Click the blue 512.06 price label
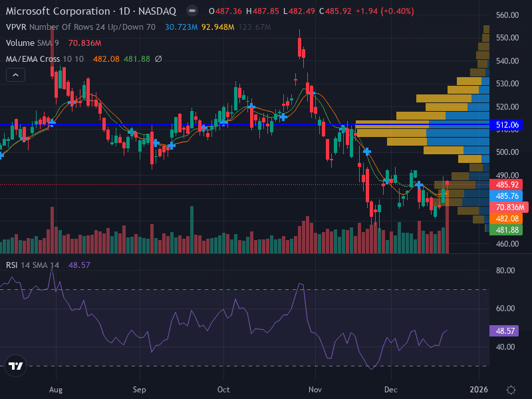 click(x=507, y=125)
